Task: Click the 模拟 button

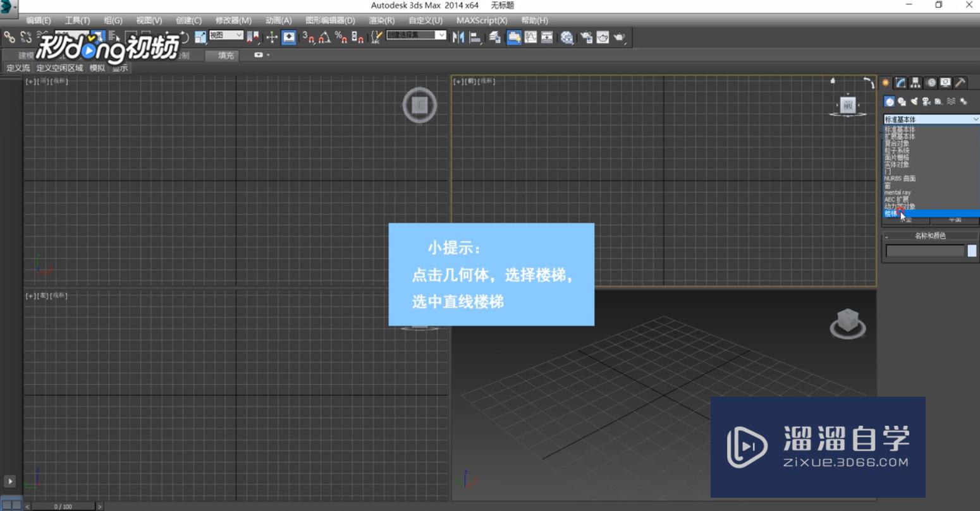Action: tap(97, 68)
